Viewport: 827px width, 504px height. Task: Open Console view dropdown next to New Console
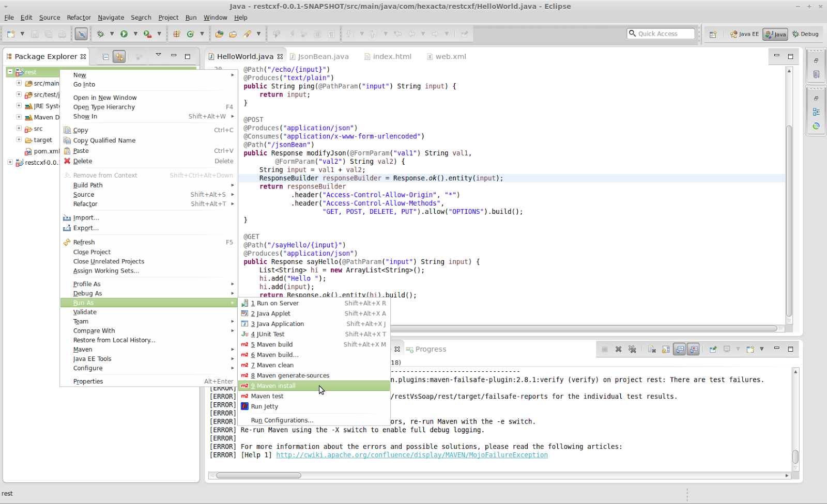pyautogui.click(x=762, y=350)
